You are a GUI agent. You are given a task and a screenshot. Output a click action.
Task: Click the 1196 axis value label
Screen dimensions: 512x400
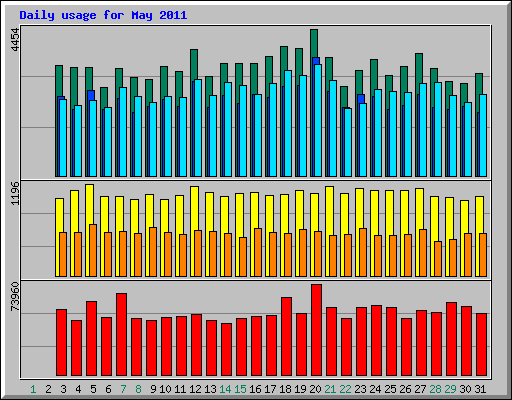(x=15, y=193)
